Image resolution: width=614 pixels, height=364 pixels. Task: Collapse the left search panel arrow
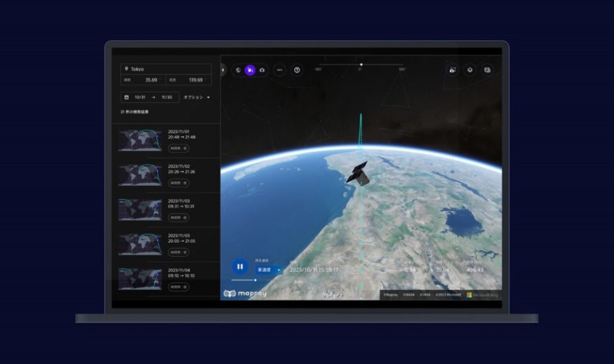(222, 69)
